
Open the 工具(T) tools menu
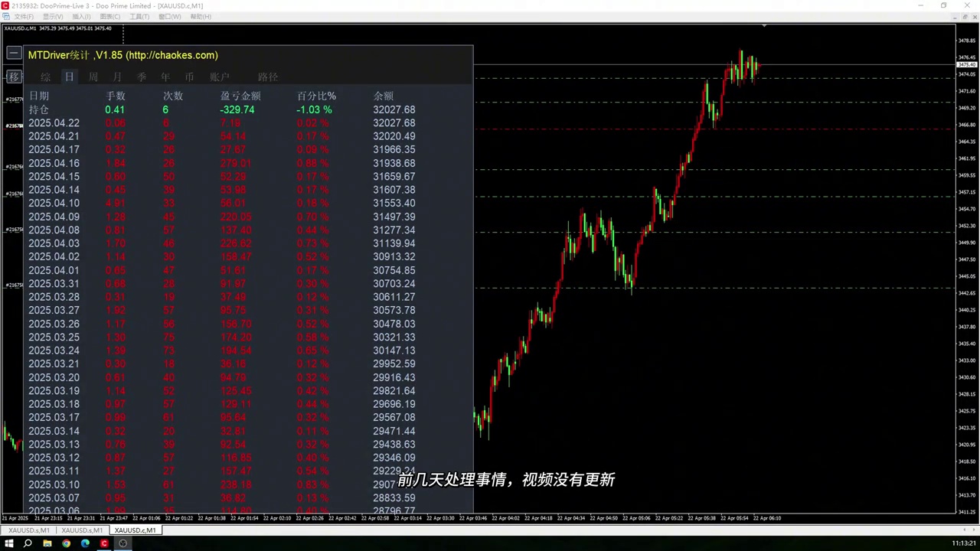pos(139,16)
